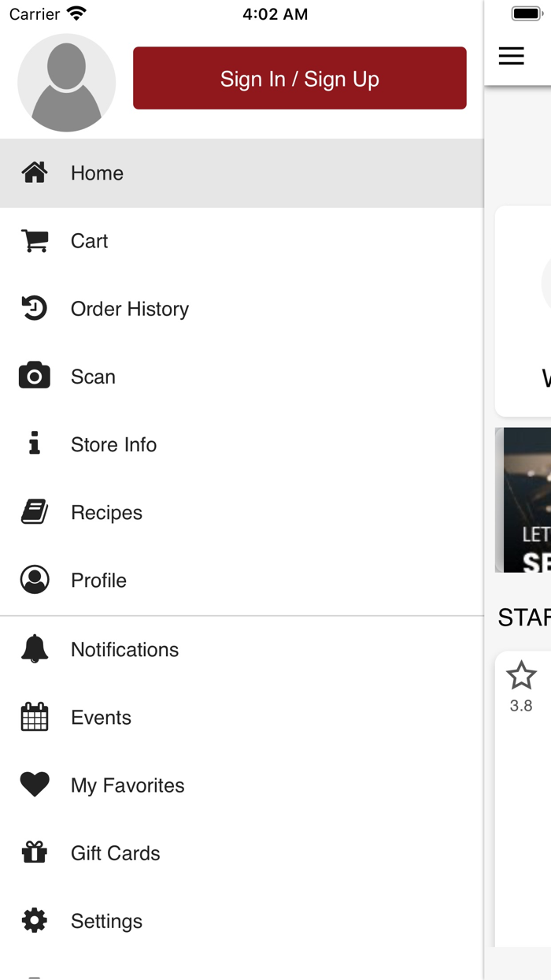
Task: Open the Profile menu item
Action: [98, 581]
